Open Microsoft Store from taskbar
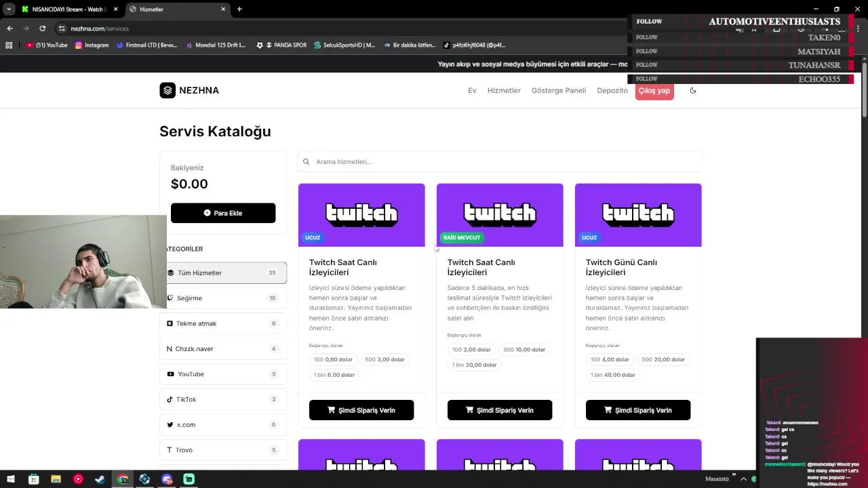Viewport: 868px width, 488px height. tap(33, 479)
